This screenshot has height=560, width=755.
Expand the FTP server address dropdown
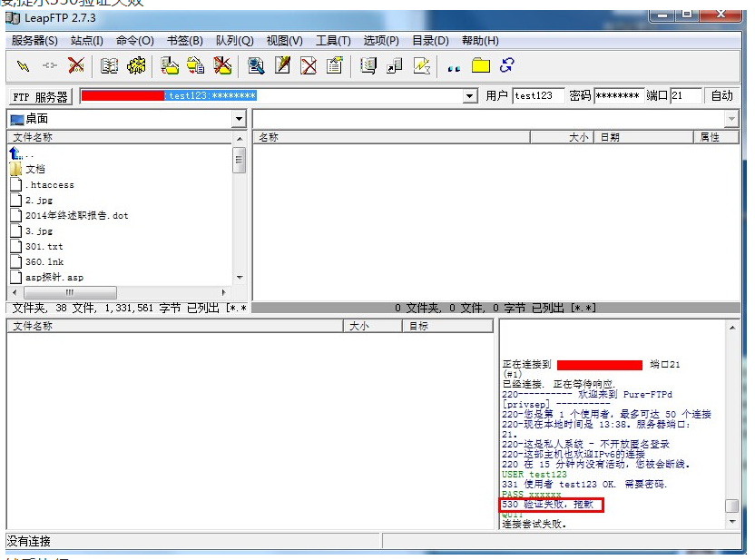point(470,96)
